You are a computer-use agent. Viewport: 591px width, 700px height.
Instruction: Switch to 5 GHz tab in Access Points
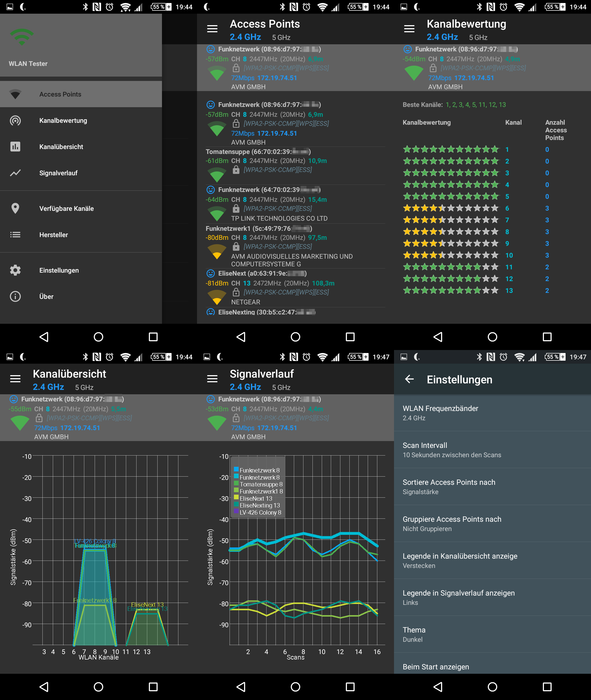281,37
